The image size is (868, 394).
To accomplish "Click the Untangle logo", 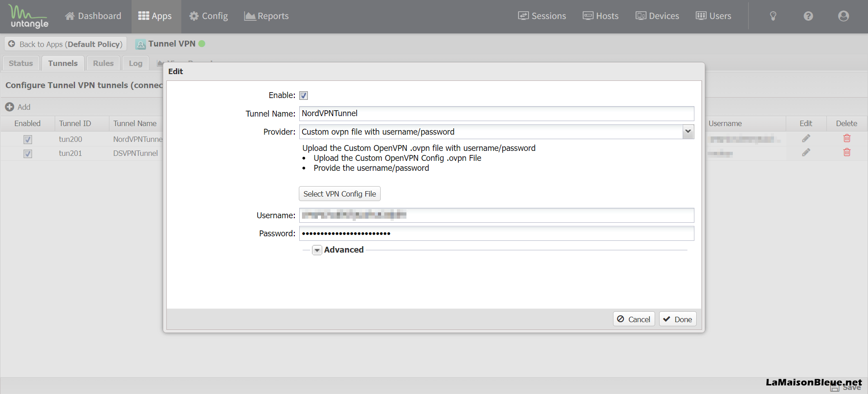I will (x=29, y=17).
